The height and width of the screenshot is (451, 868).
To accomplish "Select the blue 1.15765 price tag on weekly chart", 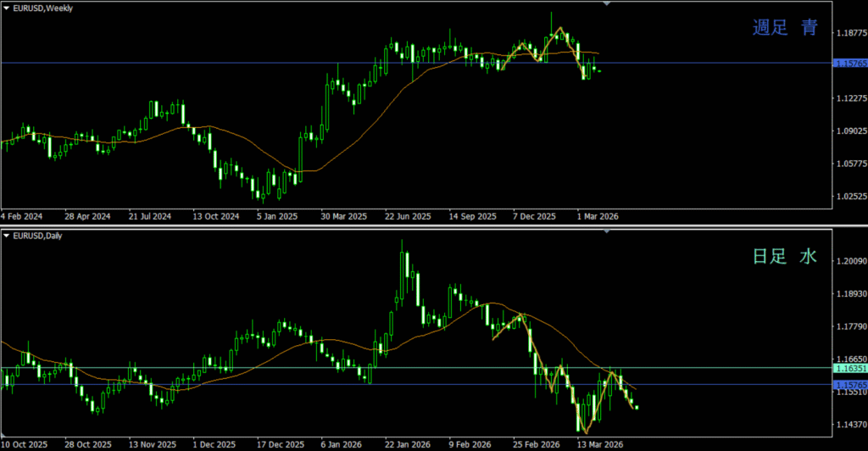I will pos(850,64).
